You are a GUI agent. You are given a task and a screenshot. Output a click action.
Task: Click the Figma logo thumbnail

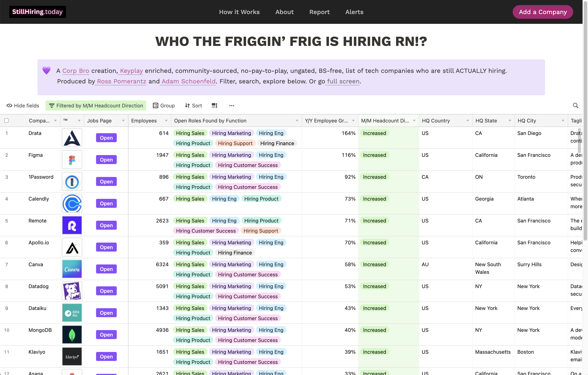coord(72,160)
